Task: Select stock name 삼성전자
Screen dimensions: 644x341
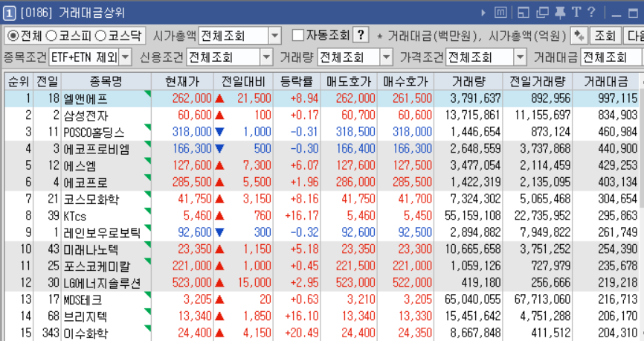Action: tap(86, 115)
